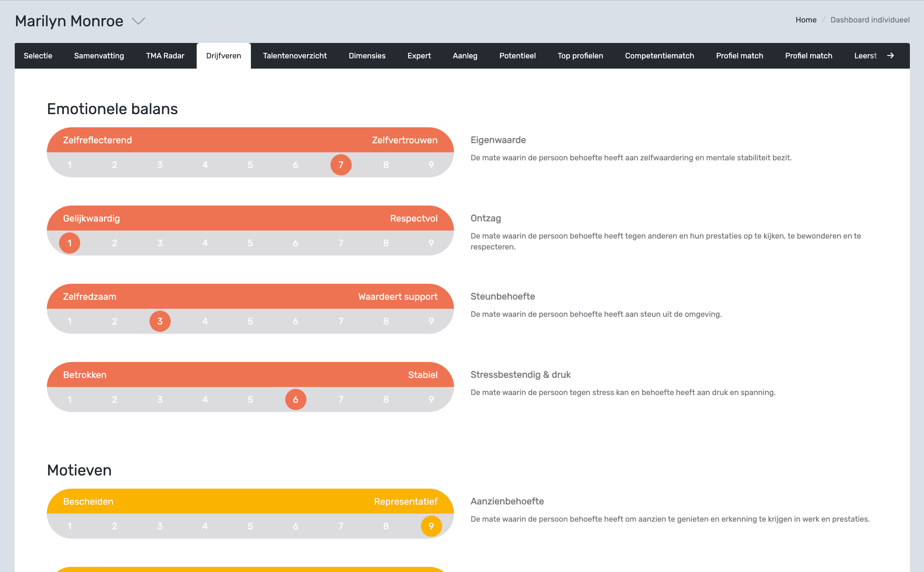The width and height of the screenshot is (924, 572).
Task: Select the Potentieel tab
Action: (517, 55)
